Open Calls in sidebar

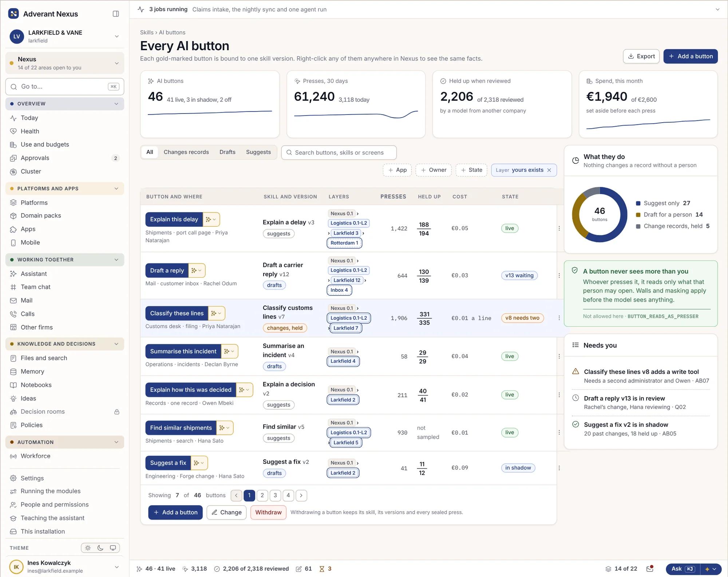pos(65,314)
